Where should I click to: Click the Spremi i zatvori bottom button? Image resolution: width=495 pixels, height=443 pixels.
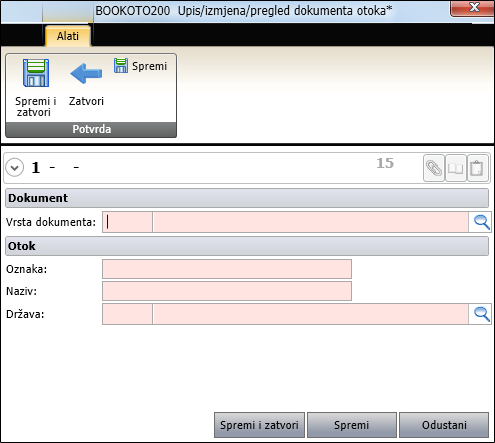(259, 425)
